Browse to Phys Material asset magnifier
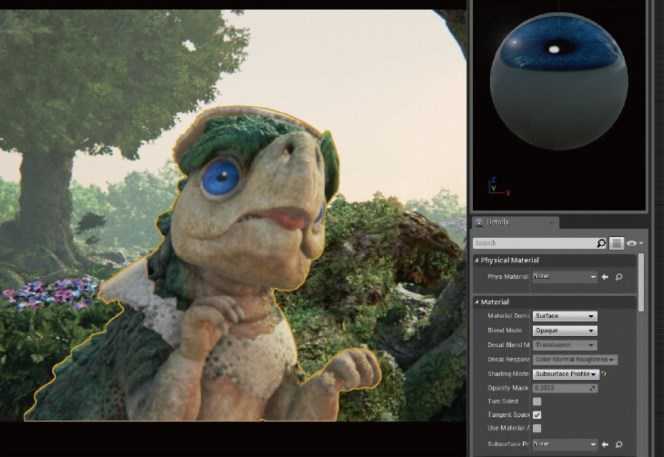 (619, 277)
